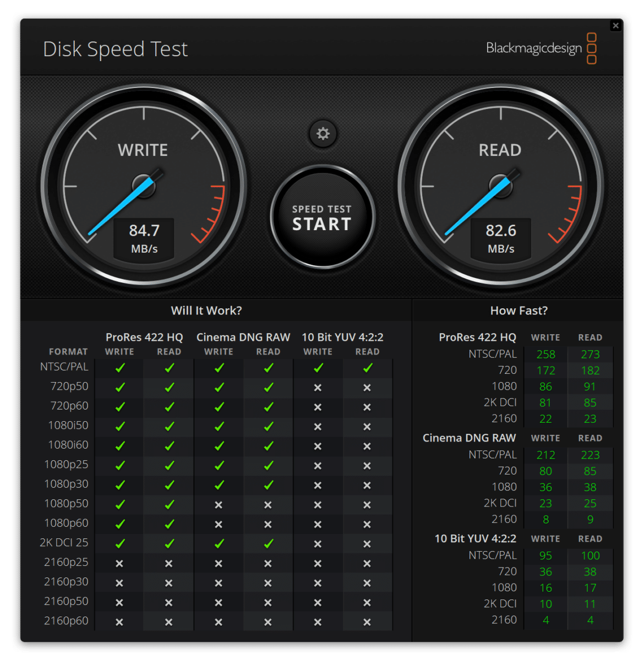This screenshot has height=665, width=644.
Task: Click NTSC/PAL 10 Bit YUV write checkmark
Action: [x=318, y=368]
